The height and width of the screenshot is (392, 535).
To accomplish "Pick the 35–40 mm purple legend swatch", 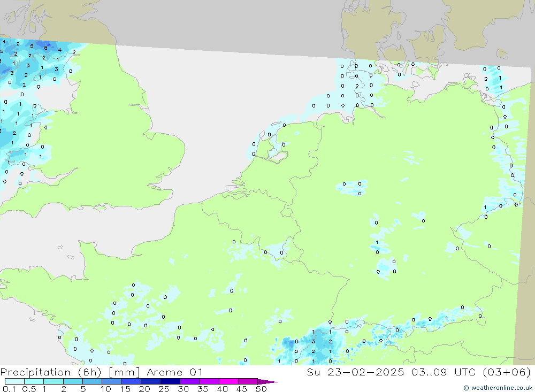I will 209,381.
